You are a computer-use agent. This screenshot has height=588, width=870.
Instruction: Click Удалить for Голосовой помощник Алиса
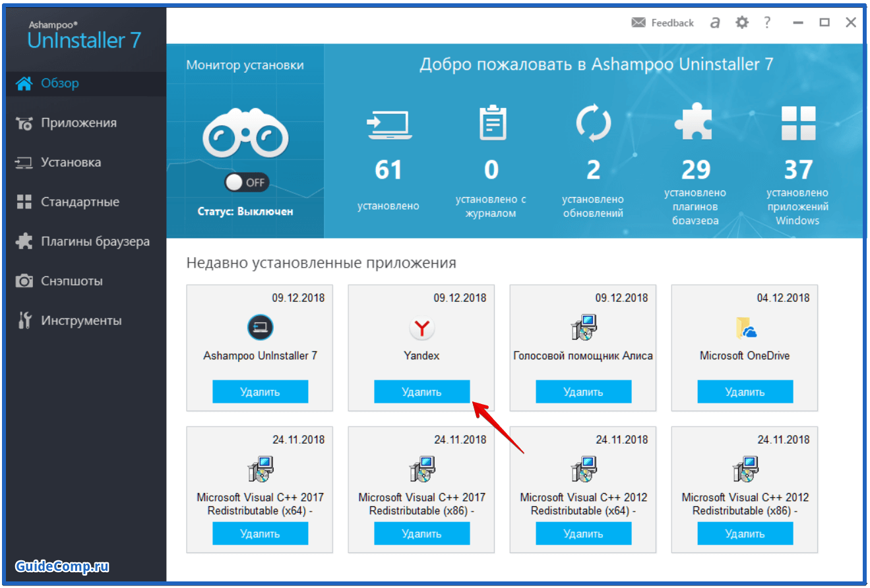coord(583,392)
